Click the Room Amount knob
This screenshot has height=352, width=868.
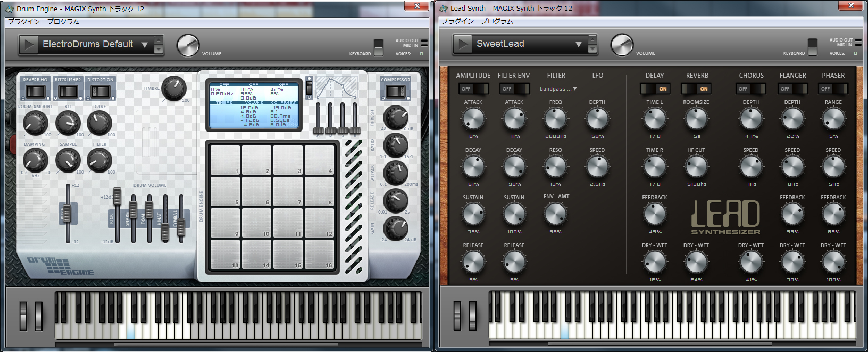(35, 123)
